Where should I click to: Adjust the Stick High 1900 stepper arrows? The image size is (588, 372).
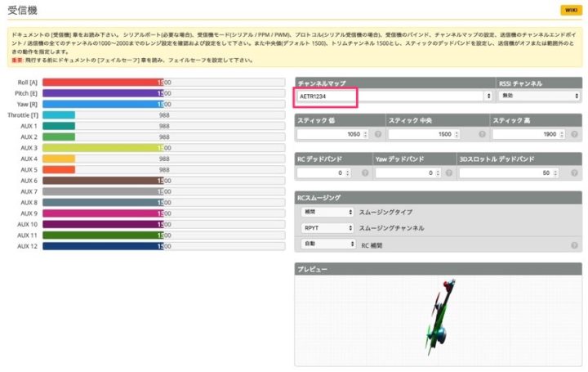pyautogui.click(x=563, y=134)
